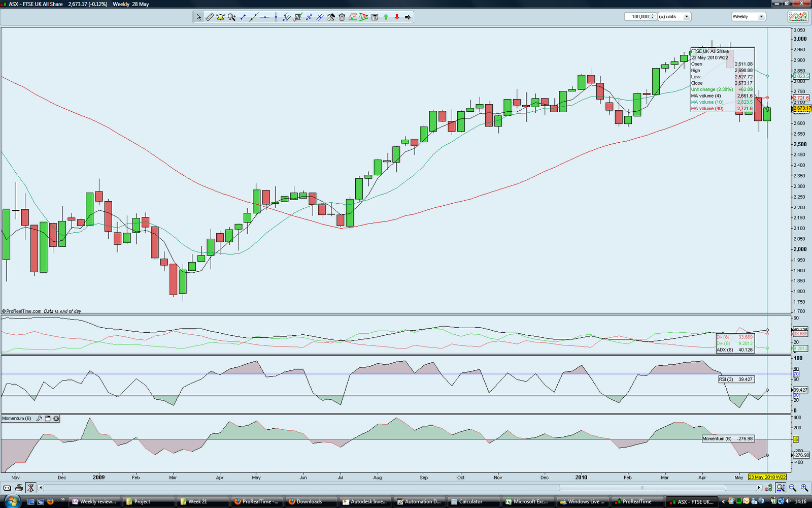Screen dimensions: 812x508
Task: Select the vertical line tool
Action: 276,17
